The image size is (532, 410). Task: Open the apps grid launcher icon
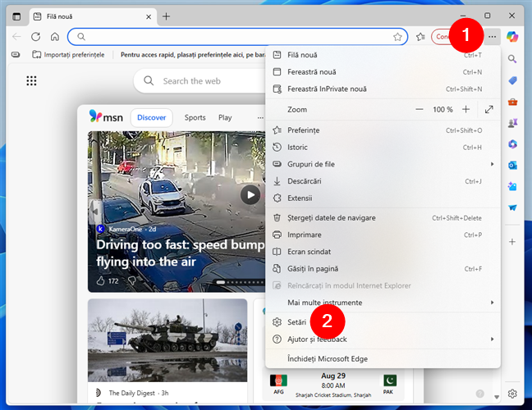(31, 80)
